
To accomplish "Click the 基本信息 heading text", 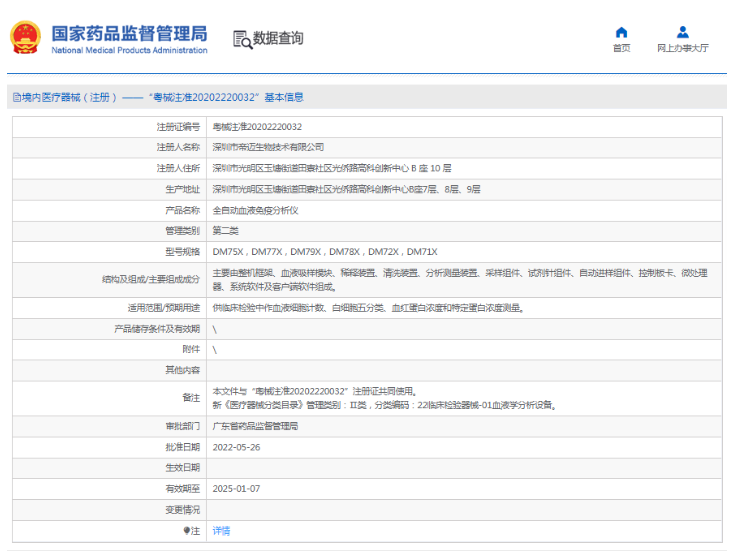I will 284,97.
